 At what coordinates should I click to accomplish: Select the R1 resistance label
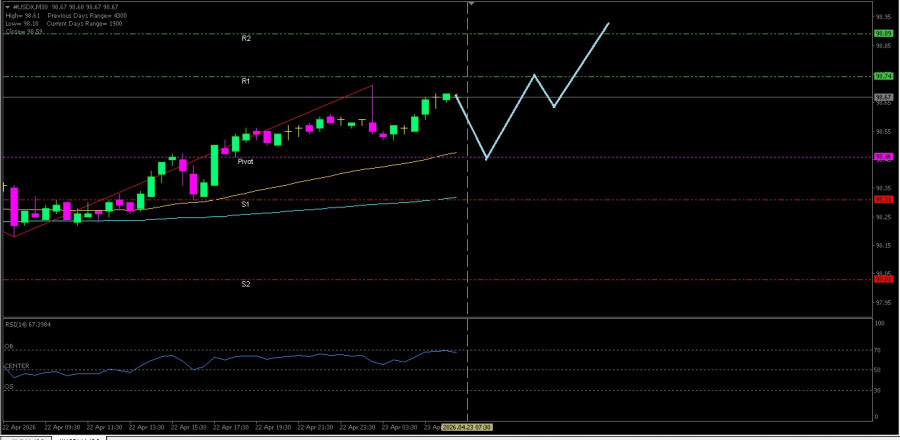[x=246, y=81]
